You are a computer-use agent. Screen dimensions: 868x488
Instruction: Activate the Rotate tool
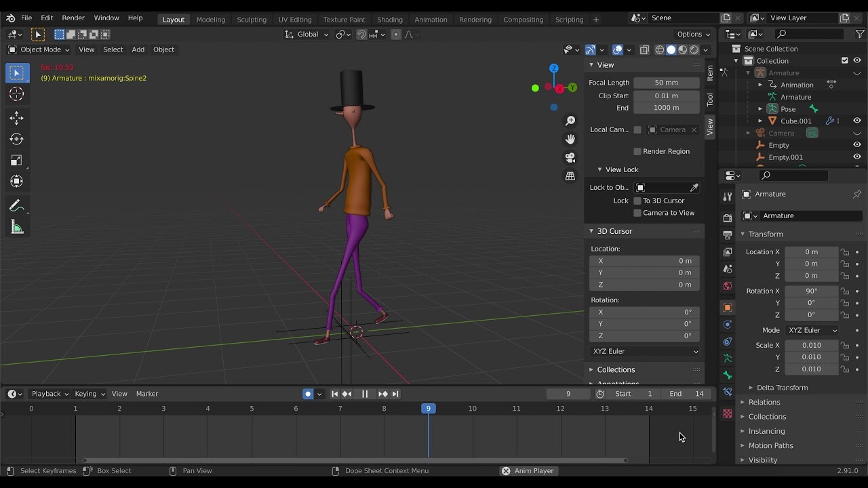(x=17, y=139)
